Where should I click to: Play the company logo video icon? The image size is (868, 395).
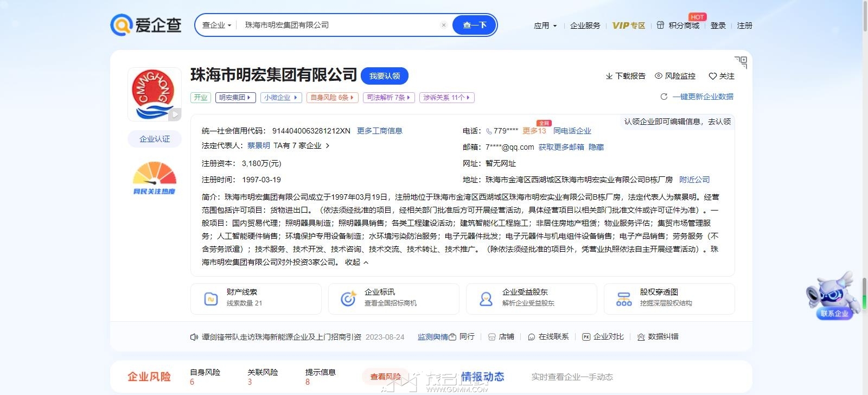(x=175, y=114)
